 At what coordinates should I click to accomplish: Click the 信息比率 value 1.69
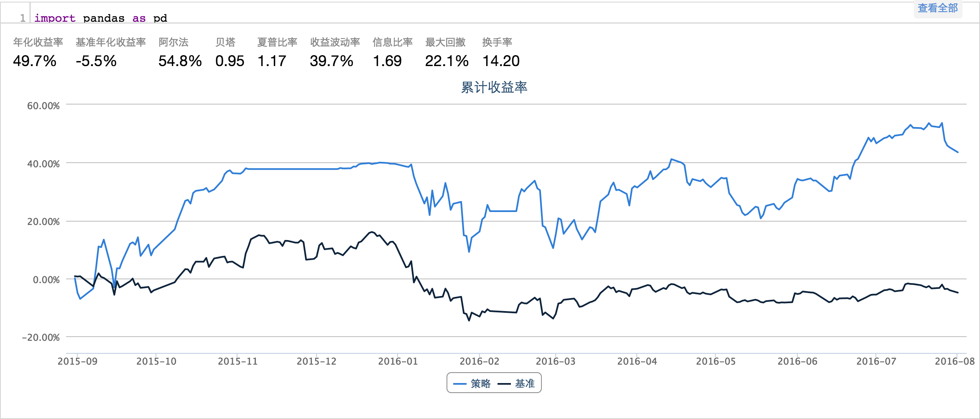click(x=387, y=61)
